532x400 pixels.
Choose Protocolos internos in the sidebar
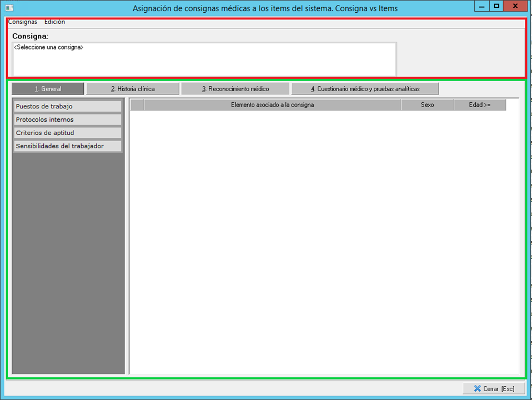tap(67, 119)
